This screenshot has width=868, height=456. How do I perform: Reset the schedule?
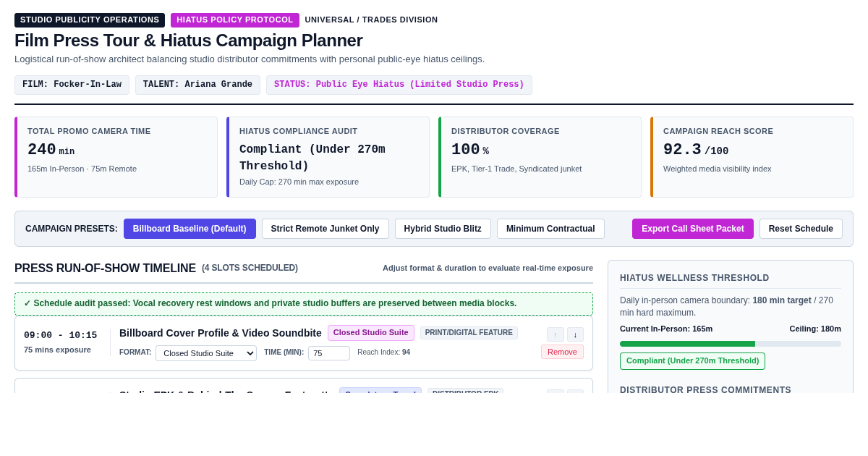(801, 229)
